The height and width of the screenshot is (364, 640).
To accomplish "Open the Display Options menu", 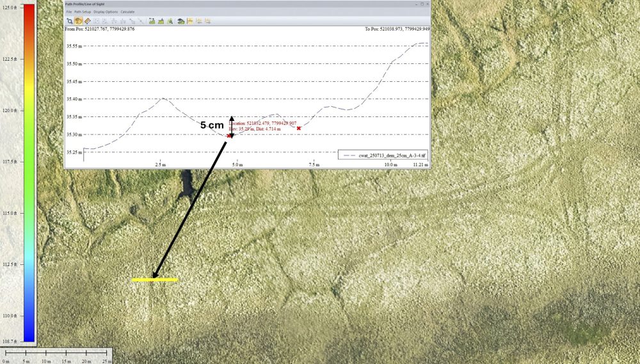I will tap(106, 12).
